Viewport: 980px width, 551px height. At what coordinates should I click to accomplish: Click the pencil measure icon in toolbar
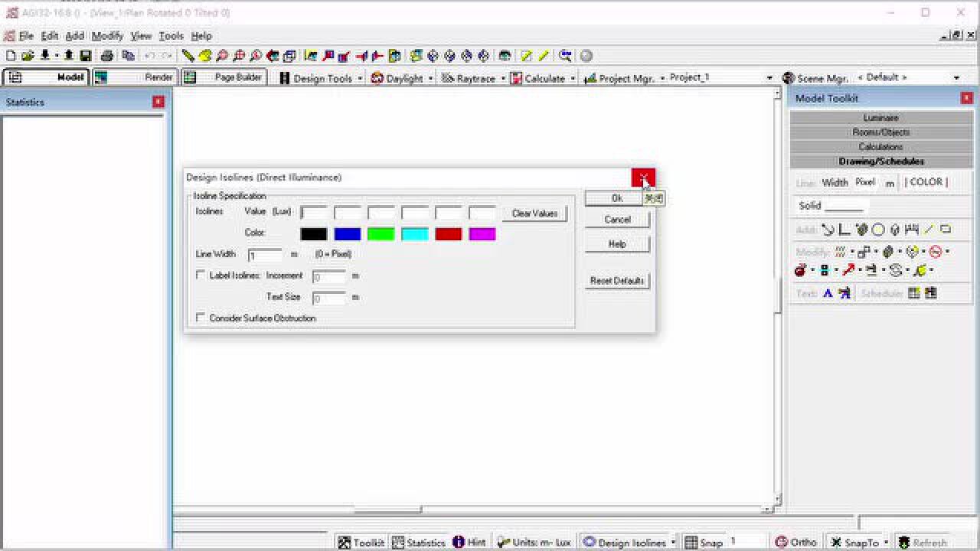pos(188,56)
